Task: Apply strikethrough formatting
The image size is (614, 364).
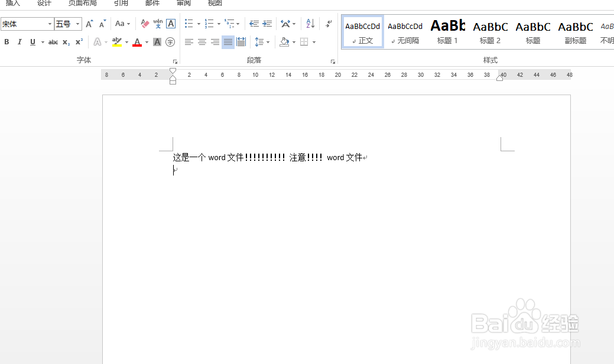Action: [x=53, y=42]
